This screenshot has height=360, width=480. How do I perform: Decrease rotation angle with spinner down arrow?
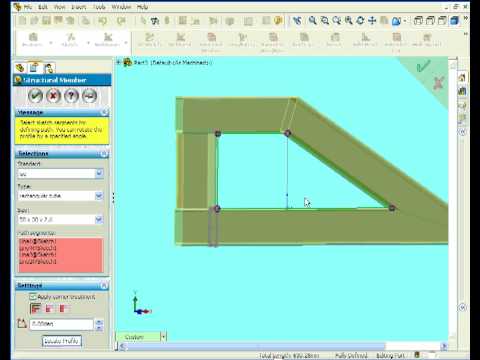99,327
